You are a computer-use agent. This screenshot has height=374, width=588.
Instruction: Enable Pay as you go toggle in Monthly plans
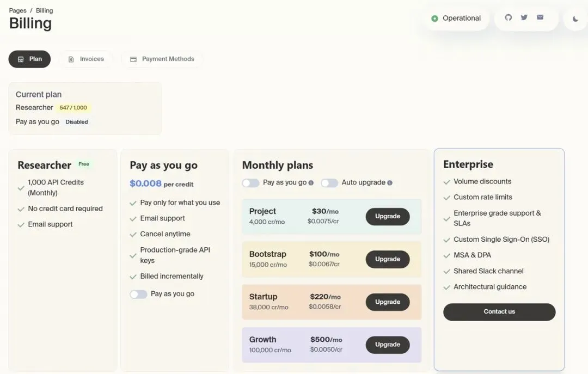[x=250, y=183]
